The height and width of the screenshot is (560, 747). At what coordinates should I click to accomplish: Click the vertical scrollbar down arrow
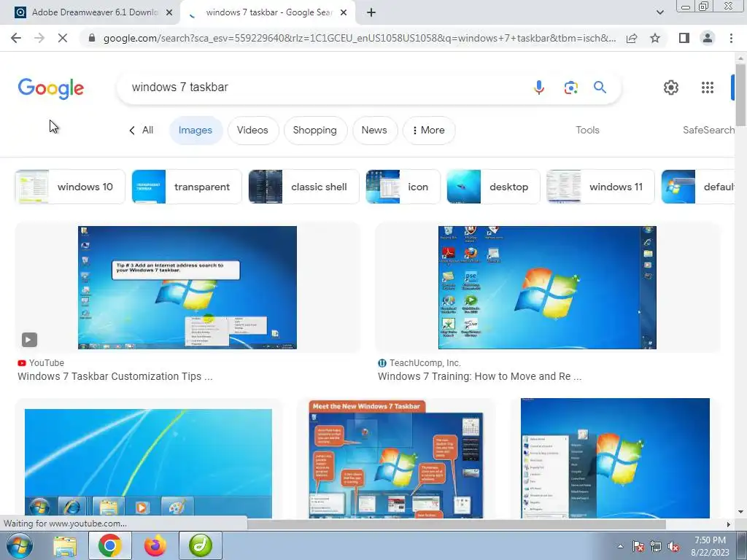point(740,513)
